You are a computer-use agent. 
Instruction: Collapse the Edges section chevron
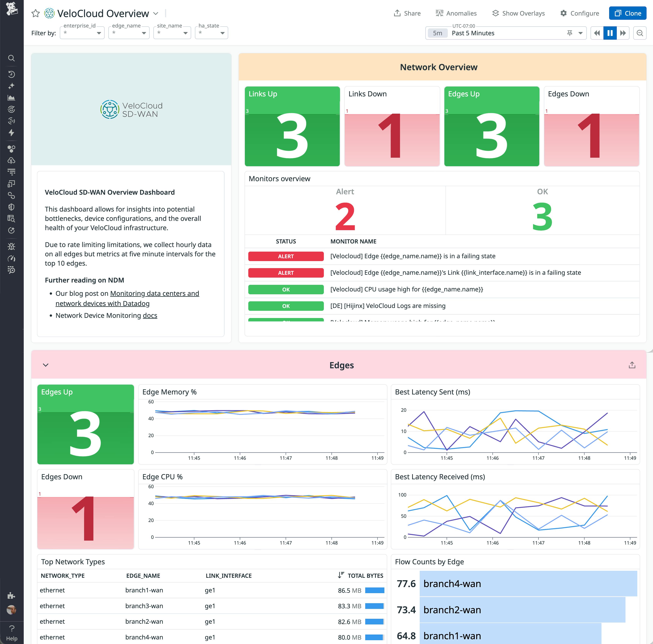click(46, 365)
